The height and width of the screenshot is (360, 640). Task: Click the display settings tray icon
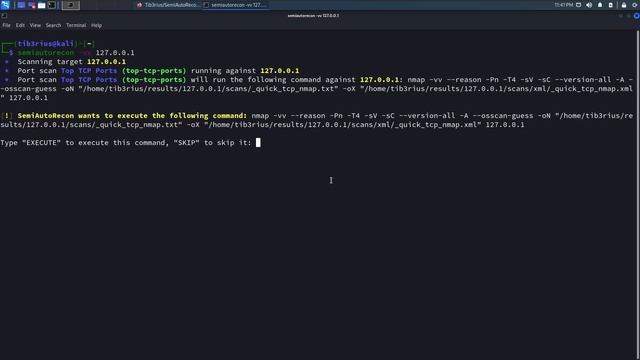(x=578, y=5)
